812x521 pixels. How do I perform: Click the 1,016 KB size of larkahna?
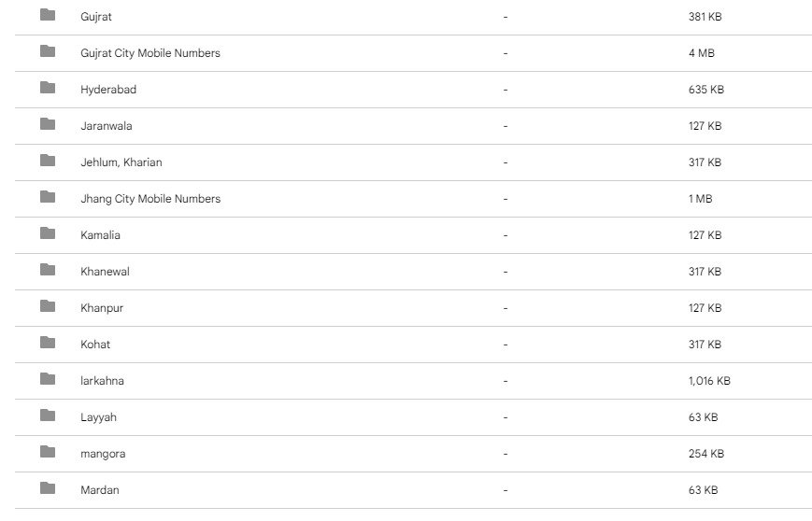click(x=709, y=381)
